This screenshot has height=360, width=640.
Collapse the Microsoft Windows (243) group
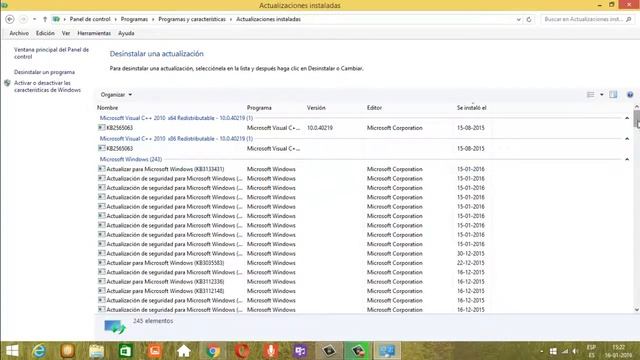tap(627, 159)
